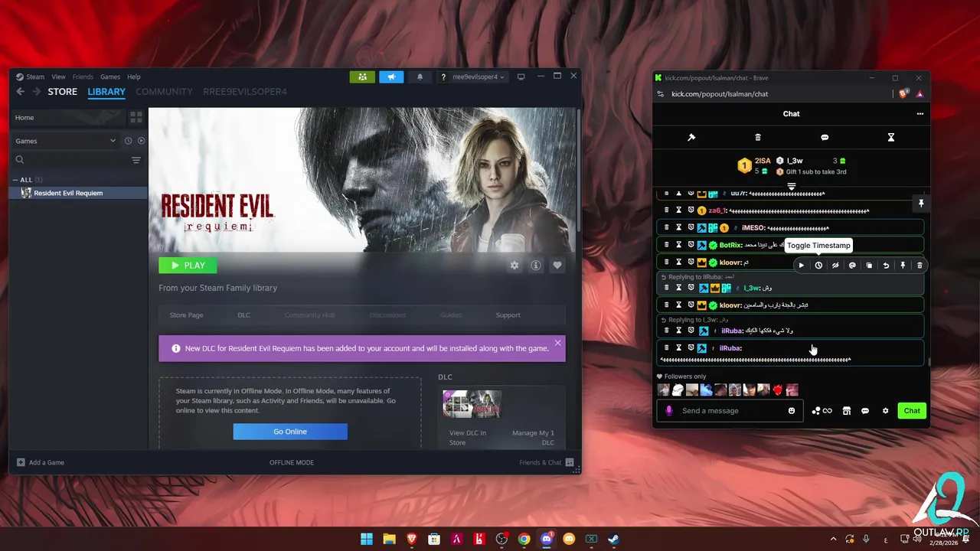The width and height of the screenshot is (980, 551).
Task: Click the Brave Rewards triangle icon
Action: (x=920, y=94)
